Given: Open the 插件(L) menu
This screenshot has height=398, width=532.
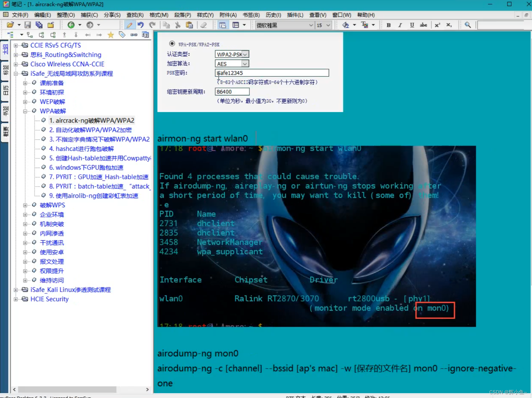Looking at the screenshot, I should coord(295,15).
